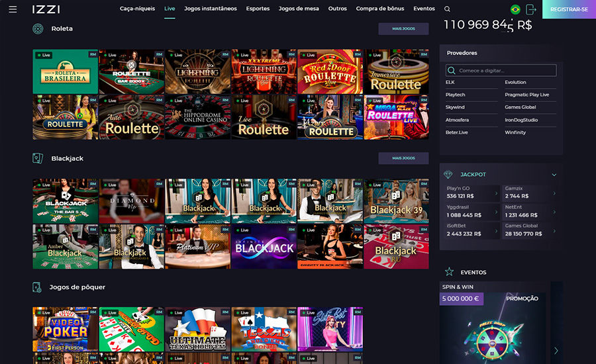This screenshot has width=596, height=364.
Task: Open the hamburger side menu
Action: [x=13, y=9]
